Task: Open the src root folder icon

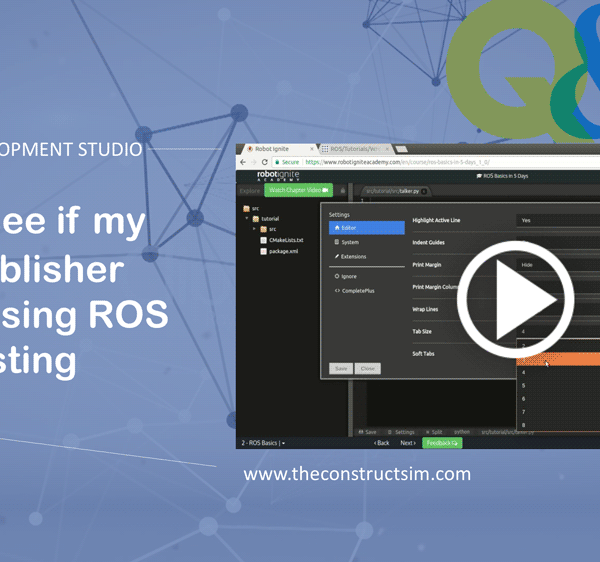Action: [x=246, y=208]
